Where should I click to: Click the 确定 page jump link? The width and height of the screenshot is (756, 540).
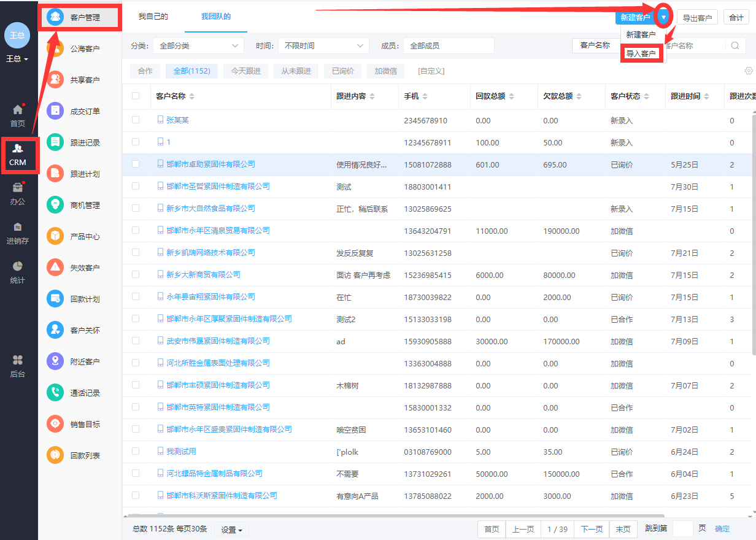coord(722,529)
